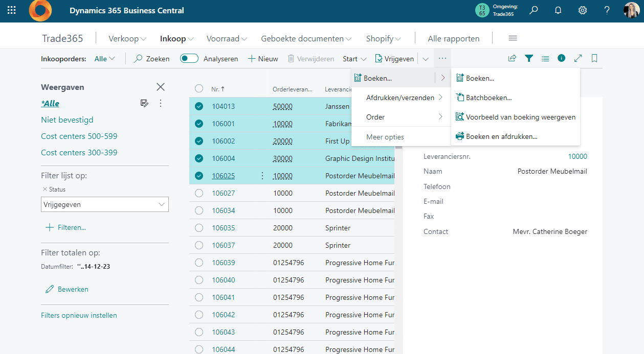The image size is (644, 354).
Task: Select row 106027 circle
Action: 199,193
